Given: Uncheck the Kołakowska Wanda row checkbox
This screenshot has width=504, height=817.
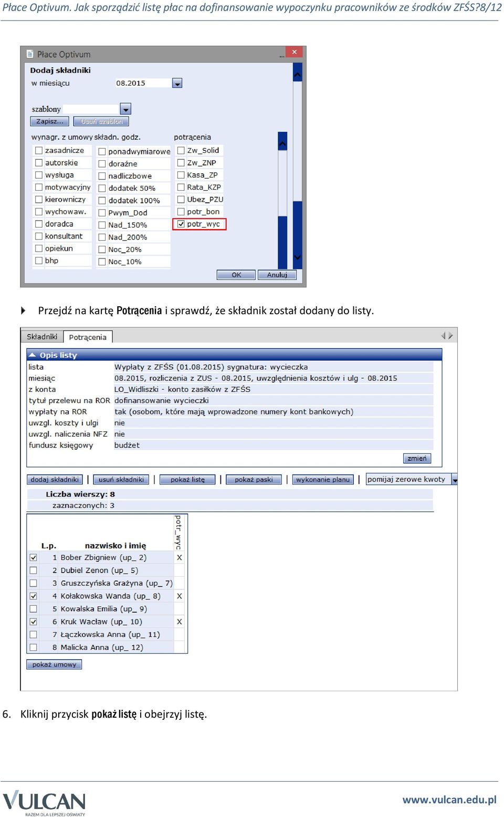Looking at the screenshot, I should click(34, 596).
